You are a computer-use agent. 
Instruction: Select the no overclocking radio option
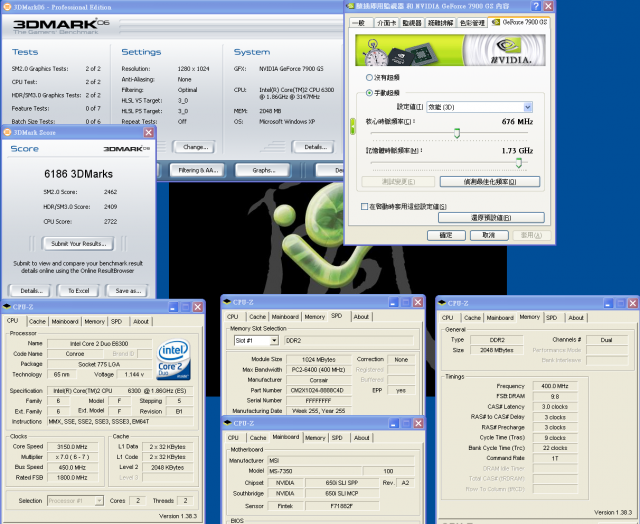tap(369, 78)
